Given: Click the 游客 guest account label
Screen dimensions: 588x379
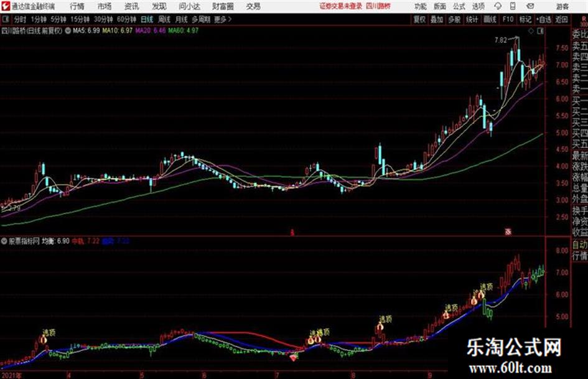Looking at the screenshot, I should tap(562, 6).
